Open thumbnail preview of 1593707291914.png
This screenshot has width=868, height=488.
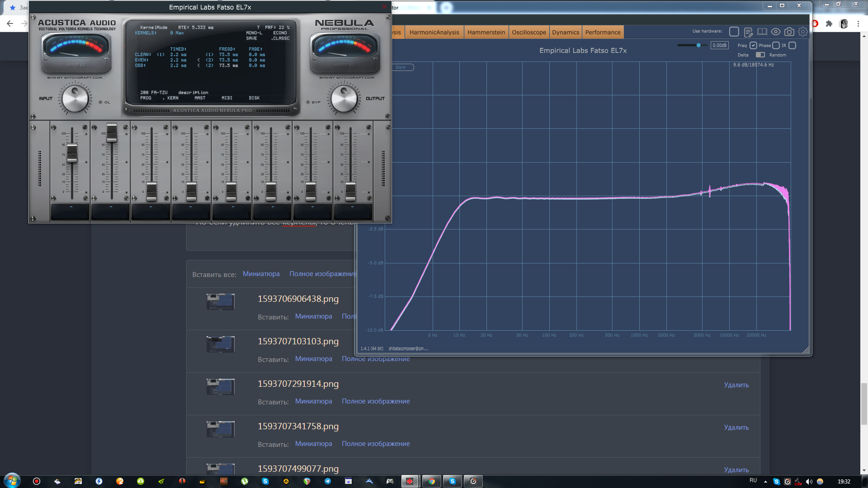click(221, 387)
